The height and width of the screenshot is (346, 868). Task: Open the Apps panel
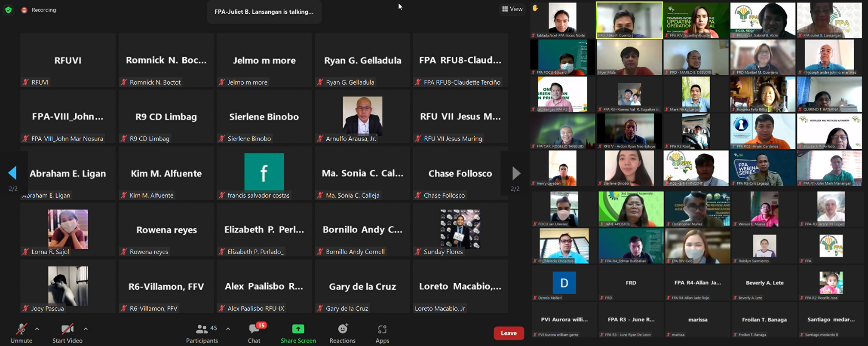click(382, 333)
